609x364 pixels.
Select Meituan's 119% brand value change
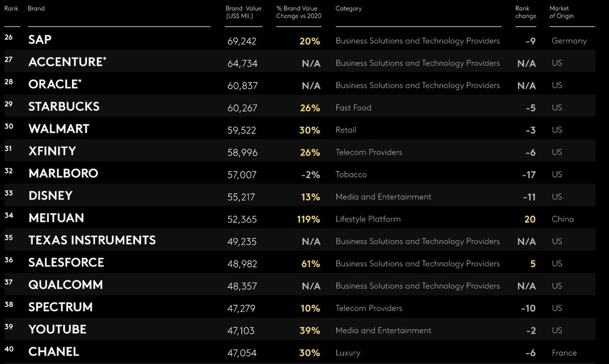point(308,219)
